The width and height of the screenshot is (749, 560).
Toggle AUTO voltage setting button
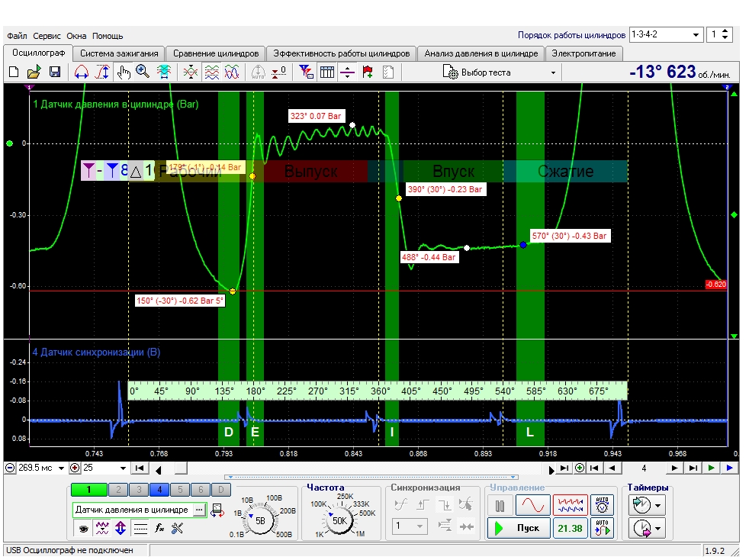[x=602, y=505]
